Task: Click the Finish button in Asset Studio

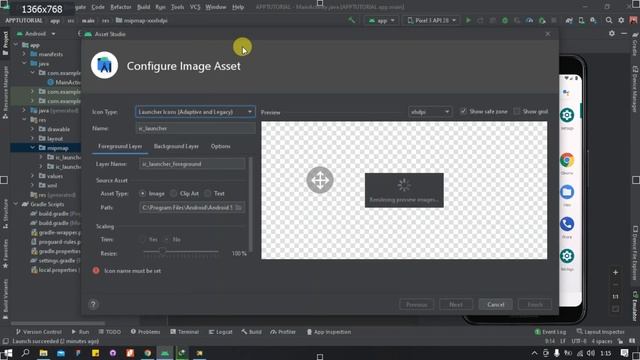Action: click(x=535, y=304)
